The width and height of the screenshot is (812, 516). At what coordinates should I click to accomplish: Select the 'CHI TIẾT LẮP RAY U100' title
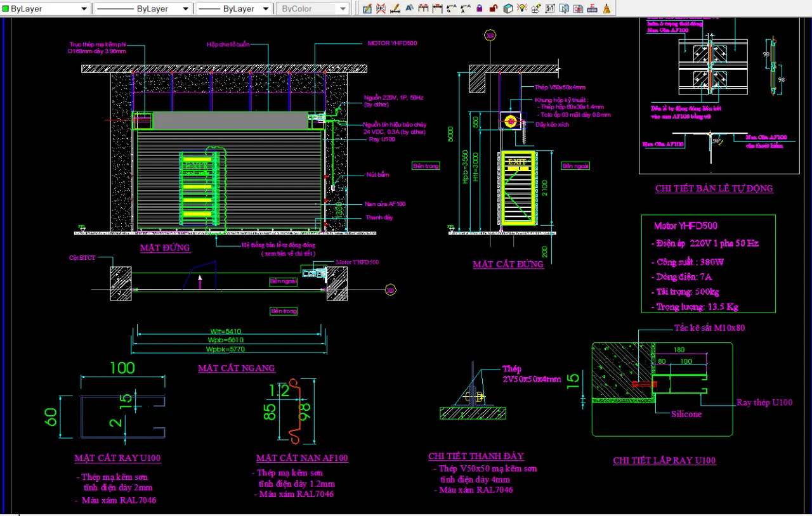(664, 461)
